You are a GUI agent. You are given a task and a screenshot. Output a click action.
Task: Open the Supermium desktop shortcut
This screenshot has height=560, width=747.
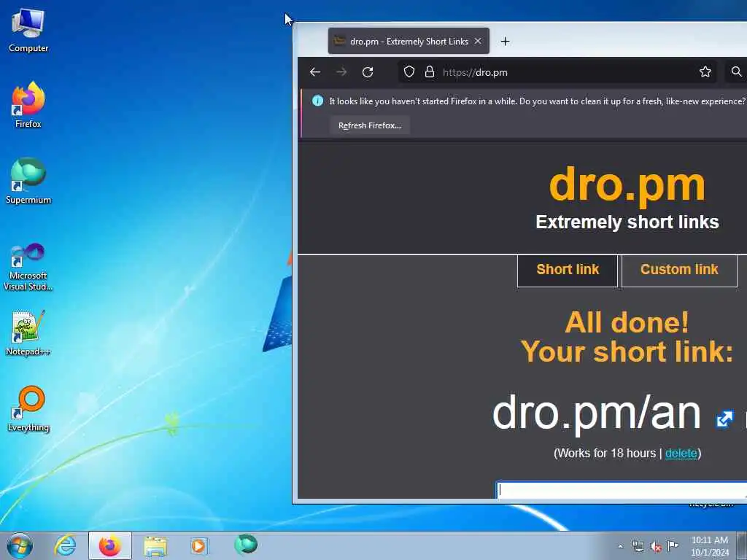28,181
